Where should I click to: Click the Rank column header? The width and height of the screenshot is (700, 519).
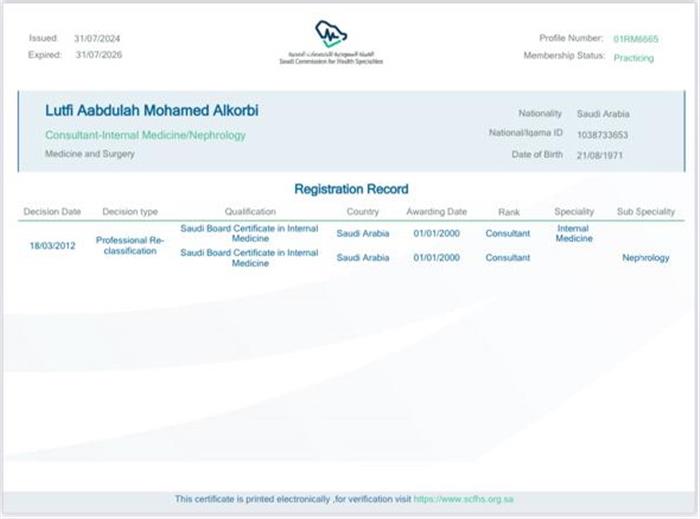(508, 212)
